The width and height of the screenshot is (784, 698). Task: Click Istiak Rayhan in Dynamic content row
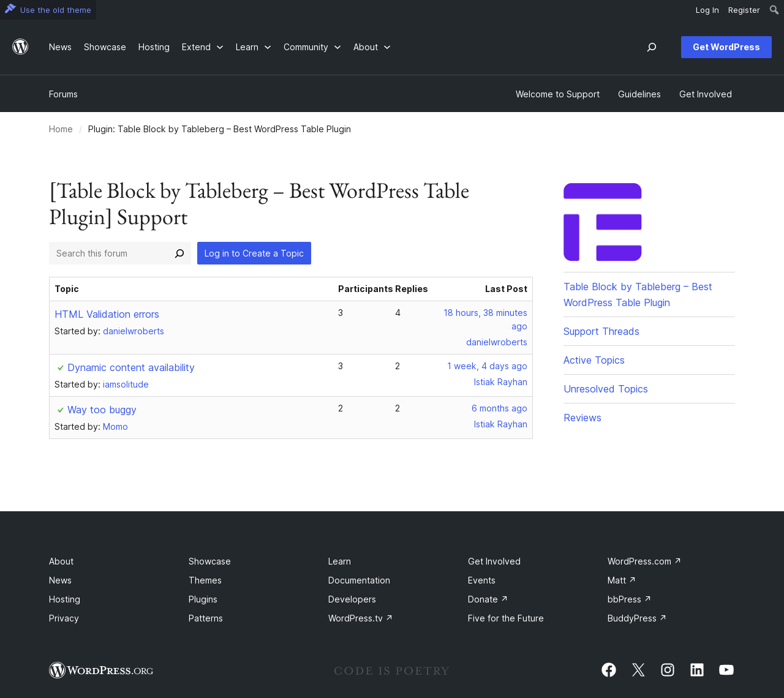[500, 382]
